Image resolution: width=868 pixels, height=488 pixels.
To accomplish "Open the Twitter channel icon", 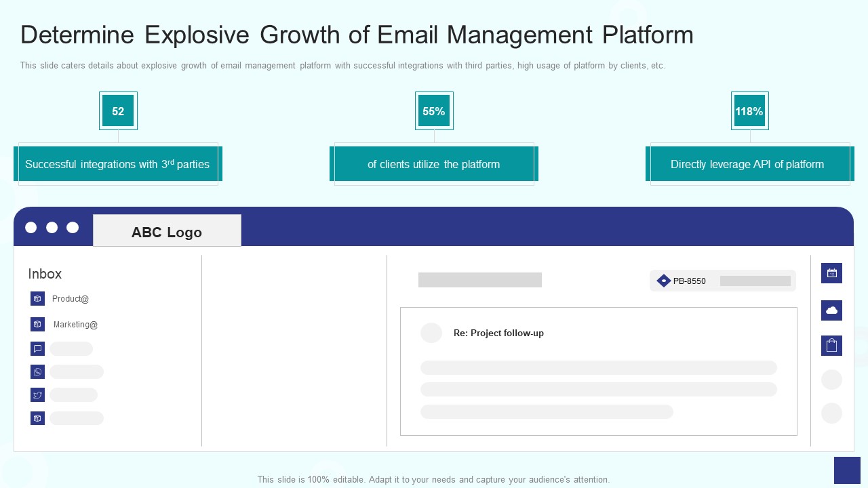I will pyautogui.click(x=37, y=395).
